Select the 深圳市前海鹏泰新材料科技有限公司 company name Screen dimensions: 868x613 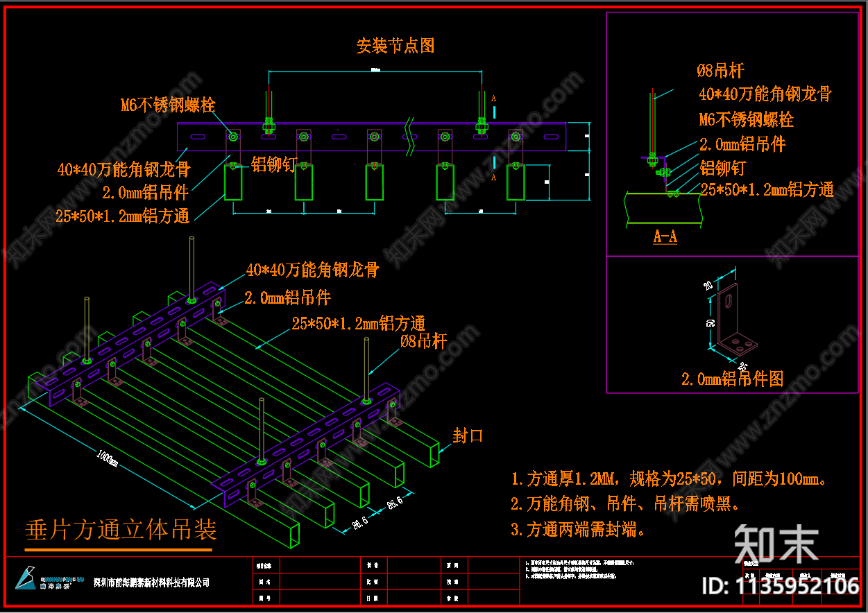149,582
